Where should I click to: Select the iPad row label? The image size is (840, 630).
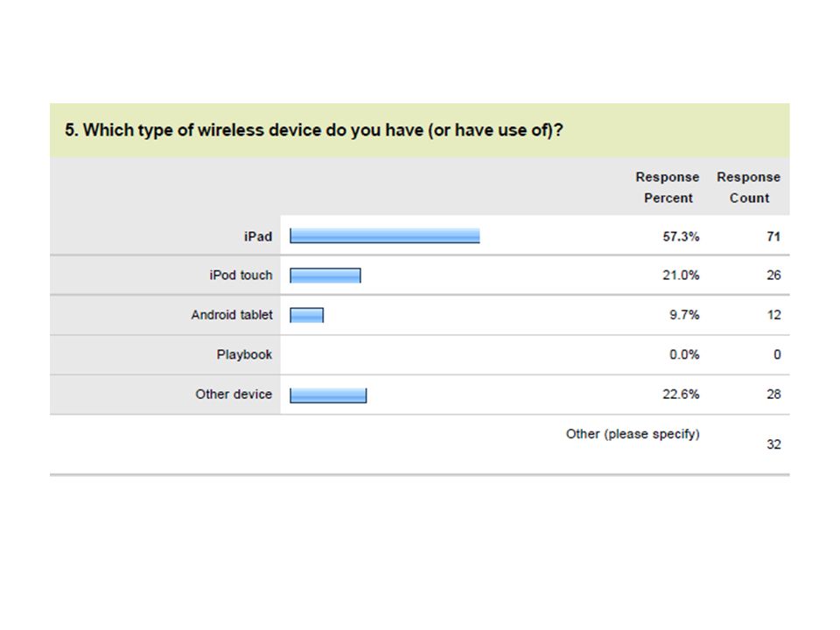pyautogui.click(x=257, y=236)
